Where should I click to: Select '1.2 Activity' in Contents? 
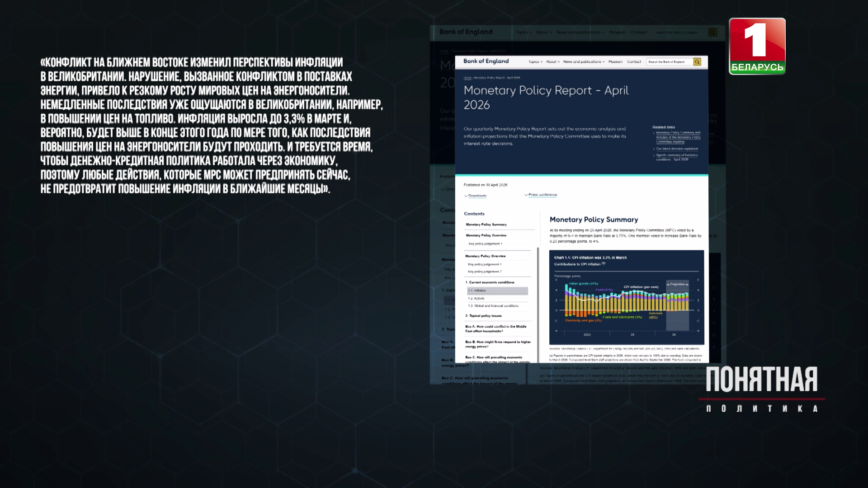coord(476,299)
